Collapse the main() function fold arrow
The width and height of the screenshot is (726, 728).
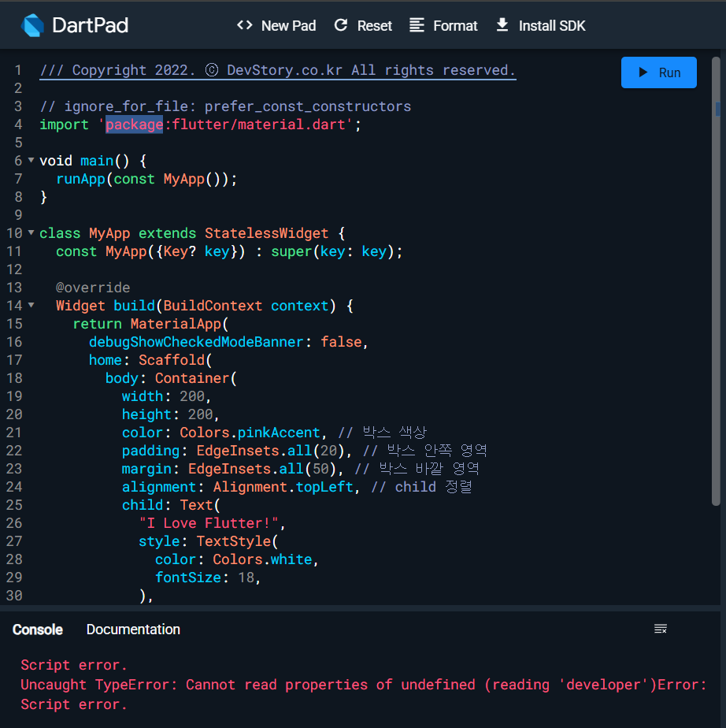point(31,160)
